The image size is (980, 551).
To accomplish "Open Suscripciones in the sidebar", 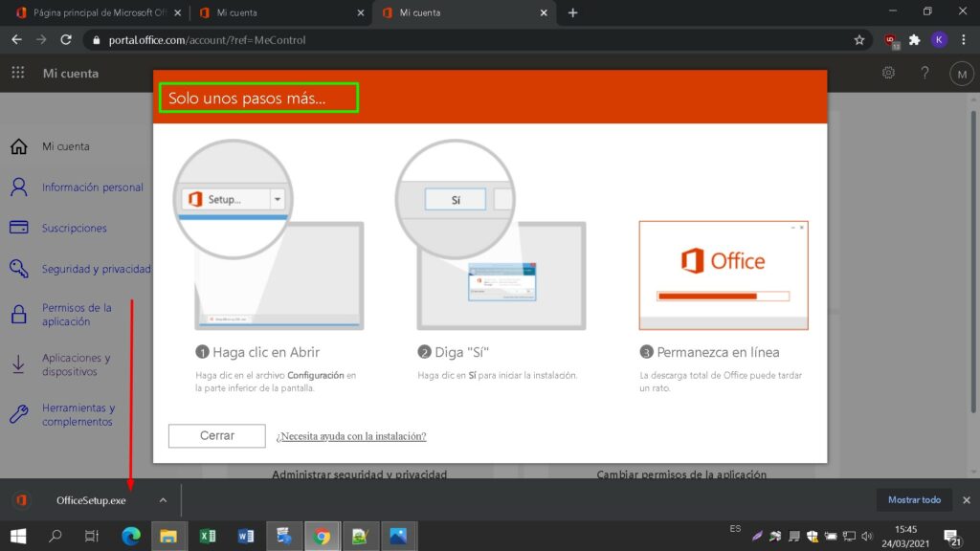I will (x=74, y=229).
